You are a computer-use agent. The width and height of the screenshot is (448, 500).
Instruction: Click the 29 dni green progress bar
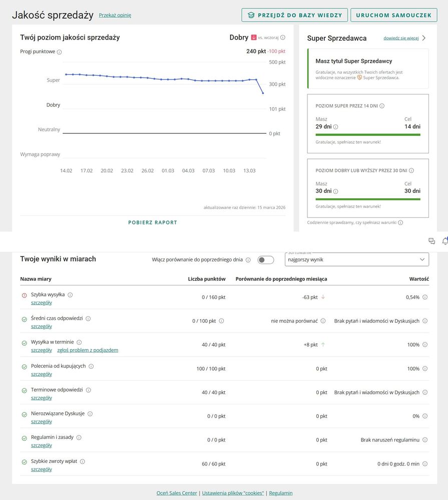click(x=368, y=135)
